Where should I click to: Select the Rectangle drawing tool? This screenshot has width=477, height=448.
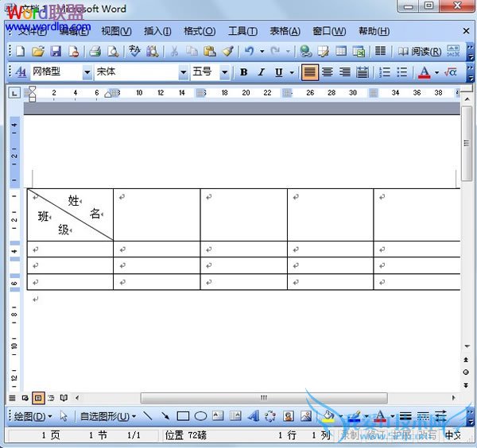pyautogui.click(x=183, y=415)
